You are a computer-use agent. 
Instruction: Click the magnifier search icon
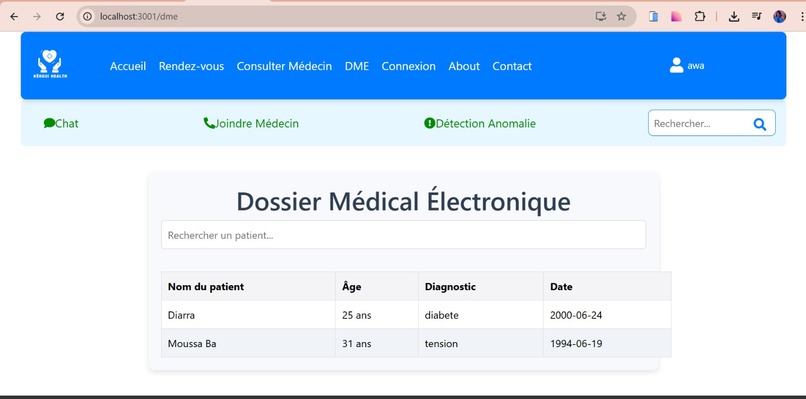pyautogui.click(x=759, y=124)
